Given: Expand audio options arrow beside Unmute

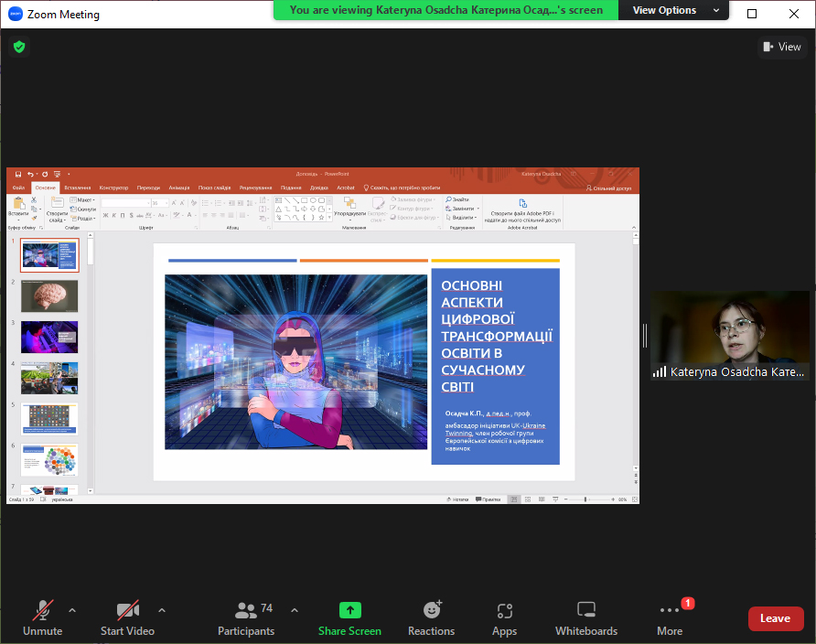Looking at the screenshot, I should tap(72, 609).
